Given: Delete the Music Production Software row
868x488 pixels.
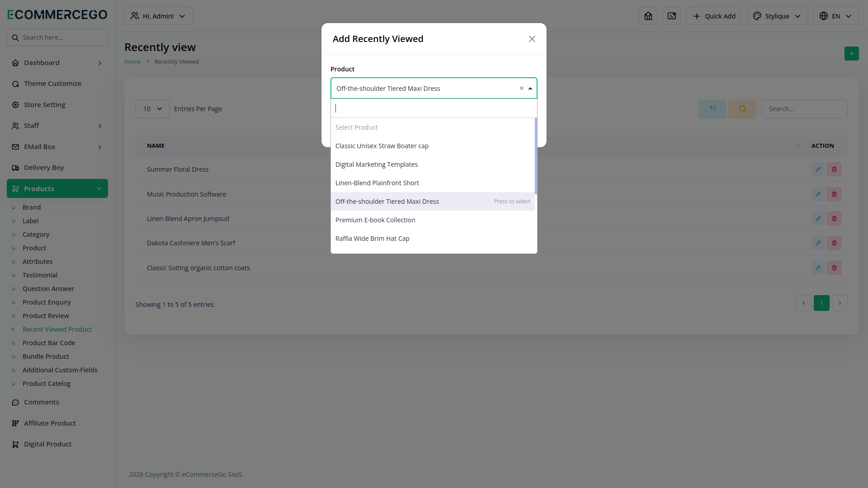Looking at the screenshot, I should [x=834, y=194].
